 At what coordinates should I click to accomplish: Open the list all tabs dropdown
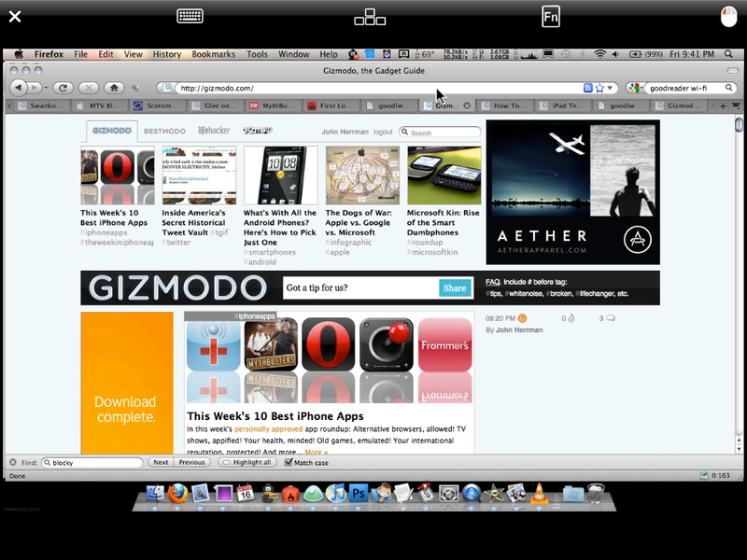click(x=736, y=105)
